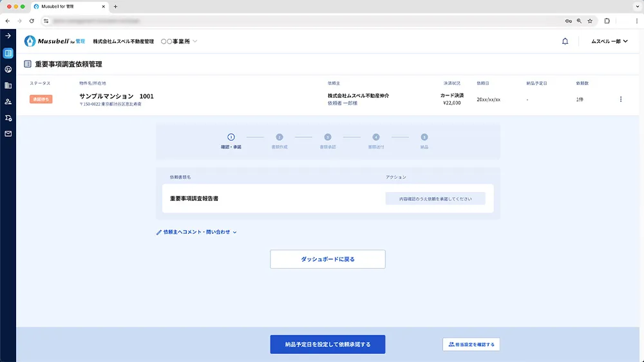The height and width of the screenshot is (362, 644).
Task: Open the user management icon in sidebar
Action: pyautogui.click(x=8, y=102)
